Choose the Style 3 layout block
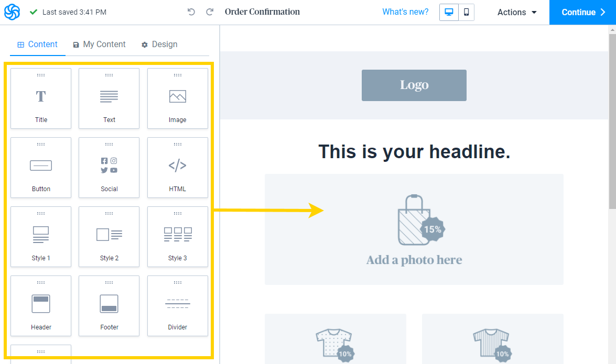The height and width of the screenshot is (364, 616). pos(177,237)
